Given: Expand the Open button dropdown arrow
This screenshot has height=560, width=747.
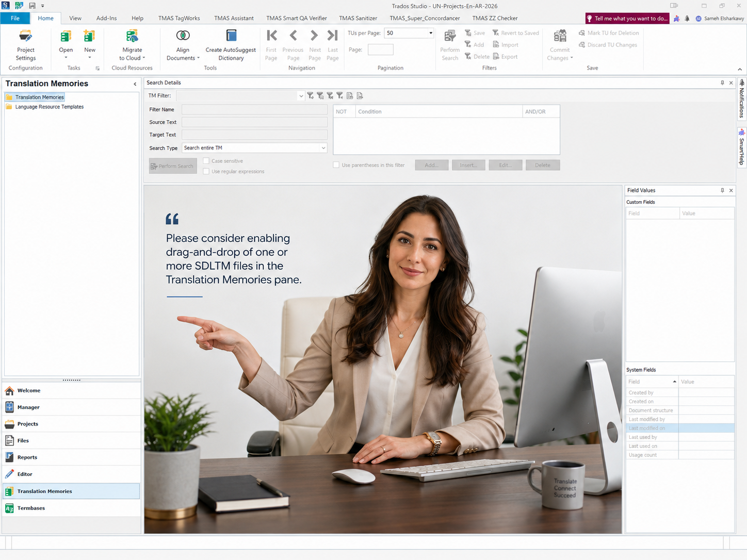Looking at the screenshot, I should [x=66, y=58].
